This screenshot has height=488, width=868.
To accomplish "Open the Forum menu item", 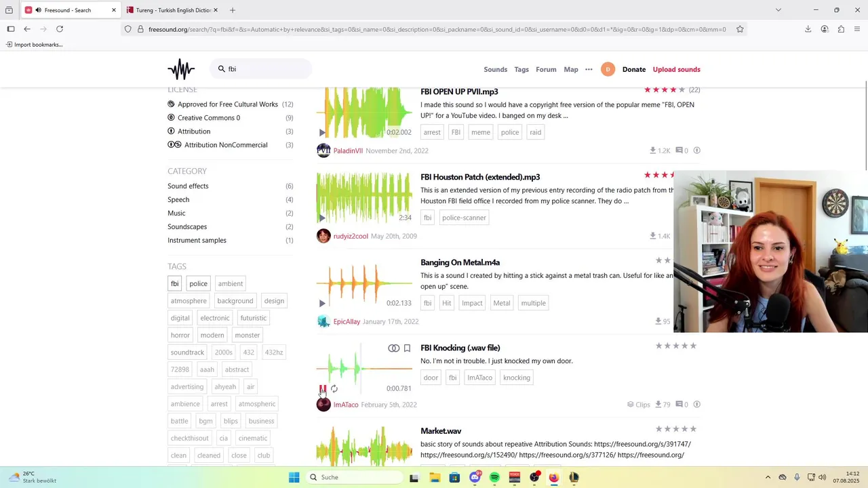I will (546, 69).
